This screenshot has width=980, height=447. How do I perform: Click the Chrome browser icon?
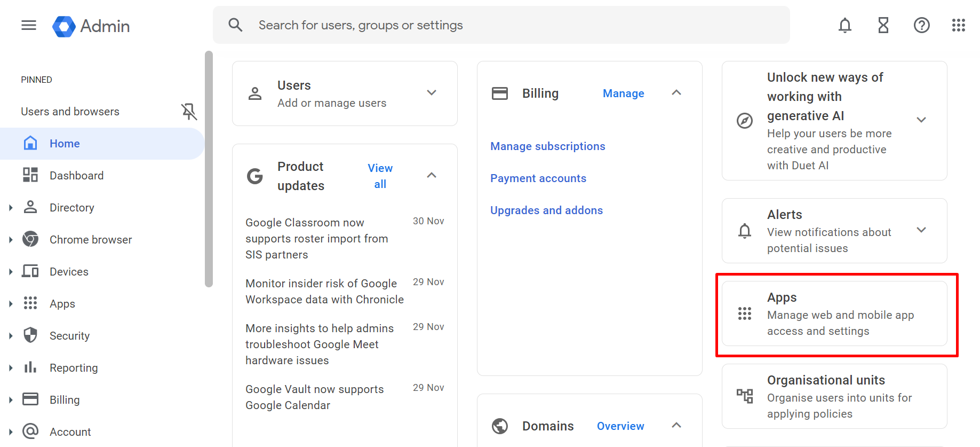30,239
